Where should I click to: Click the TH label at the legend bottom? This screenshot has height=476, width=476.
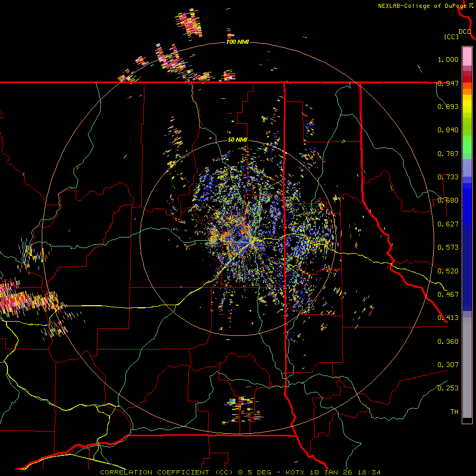454,412
